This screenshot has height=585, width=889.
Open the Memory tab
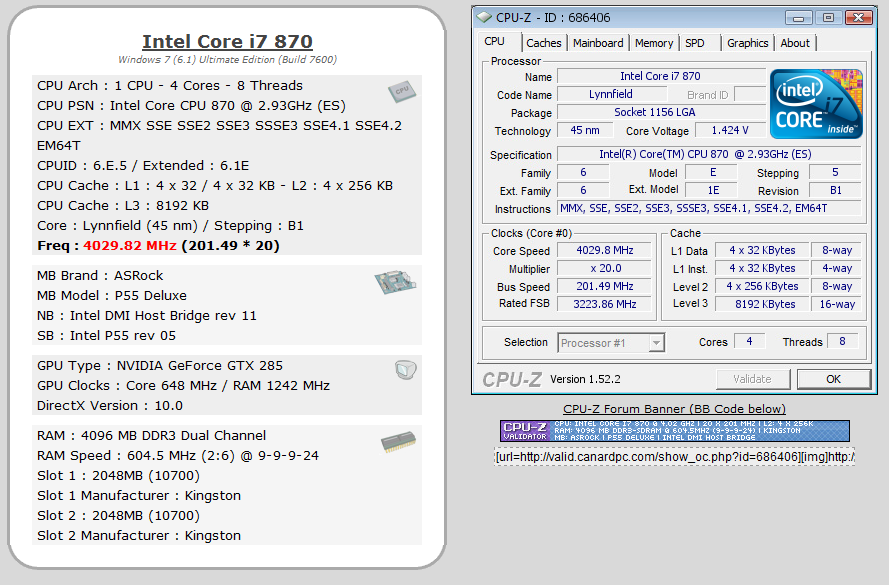point(654,43)
